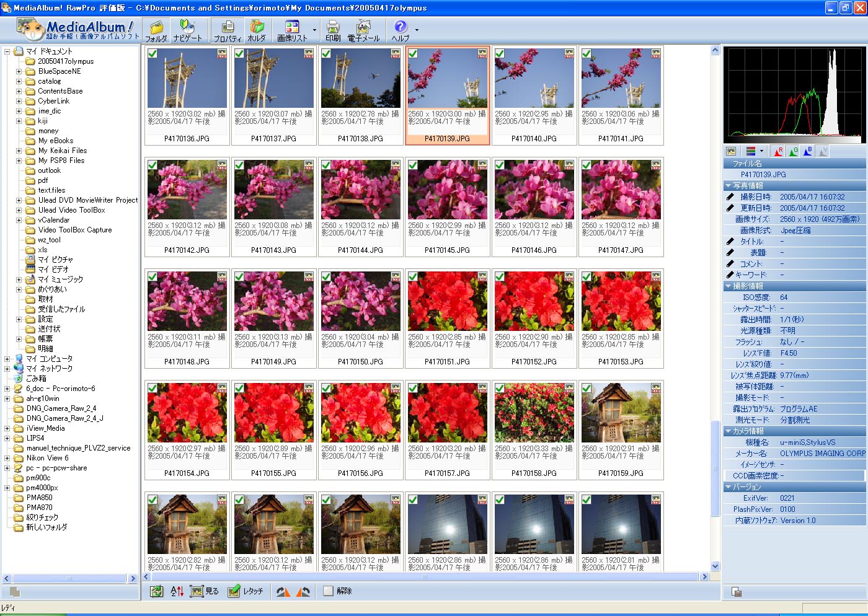Select the P4170159.JPG thumbnail

pos(621,412)
